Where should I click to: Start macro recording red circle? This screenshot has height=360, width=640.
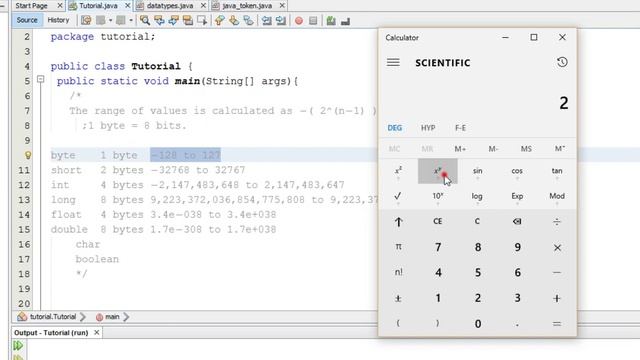(x=299, y=20)
